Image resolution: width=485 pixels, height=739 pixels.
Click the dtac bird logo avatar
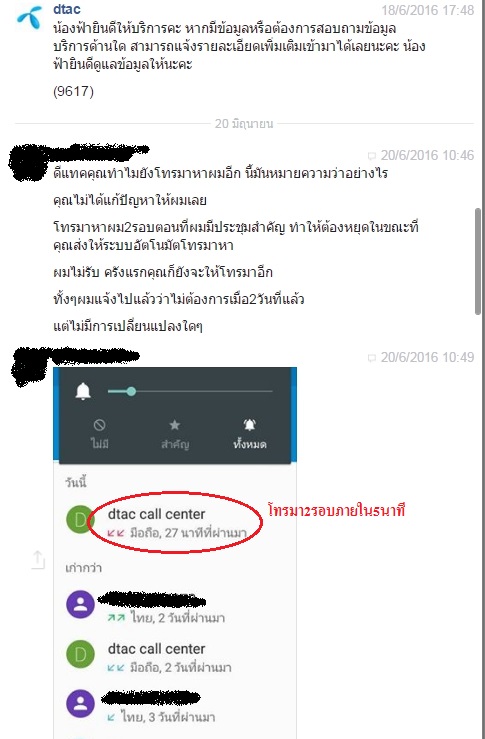coord(30,19)
